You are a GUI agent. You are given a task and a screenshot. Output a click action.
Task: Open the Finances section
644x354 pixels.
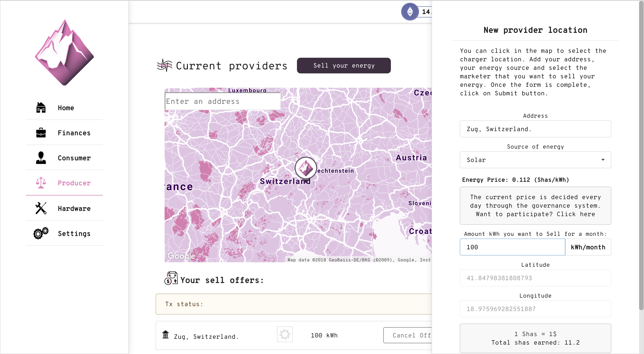pyautogui.click(x=64, y=133)
